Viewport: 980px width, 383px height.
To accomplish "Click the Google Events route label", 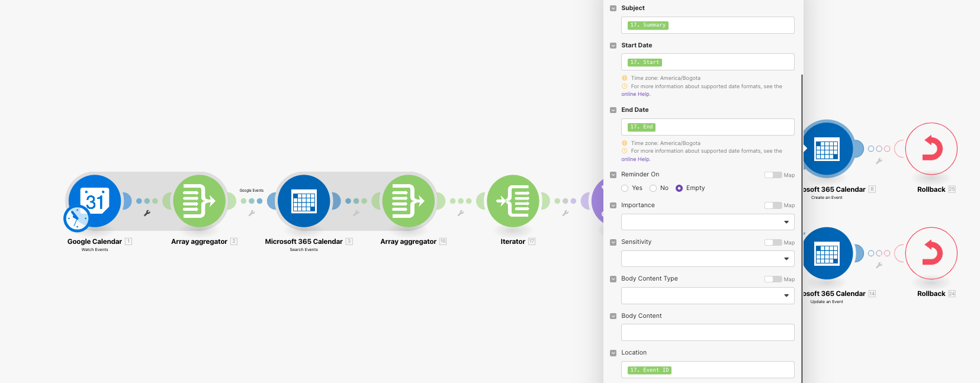I will [252, 191].
